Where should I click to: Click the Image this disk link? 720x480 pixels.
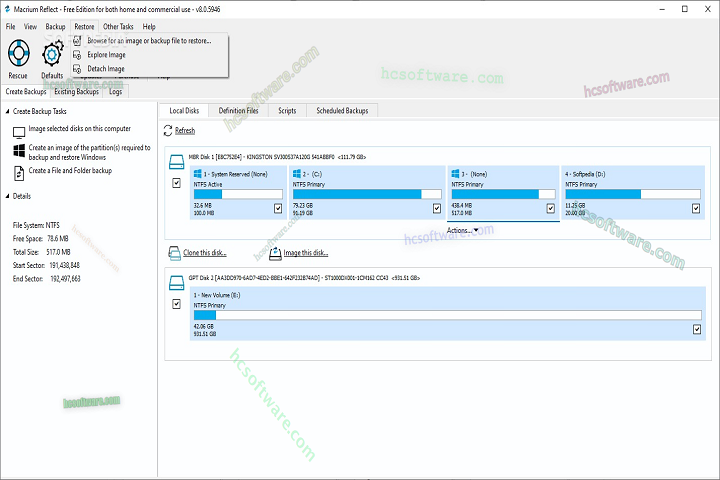coord(306,253)
